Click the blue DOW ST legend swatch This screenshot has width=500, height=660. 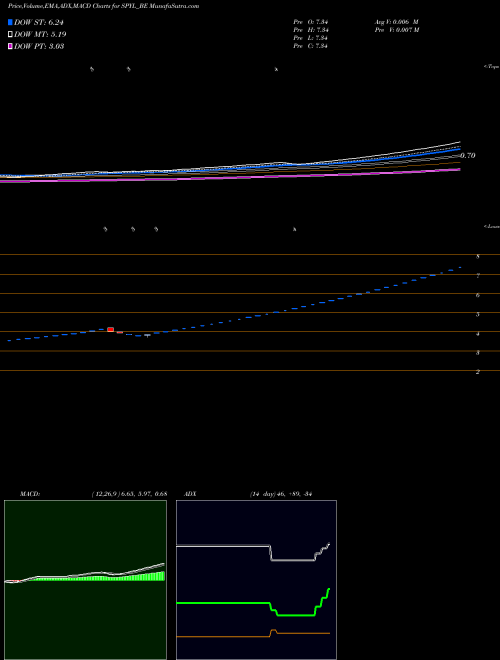10,22
